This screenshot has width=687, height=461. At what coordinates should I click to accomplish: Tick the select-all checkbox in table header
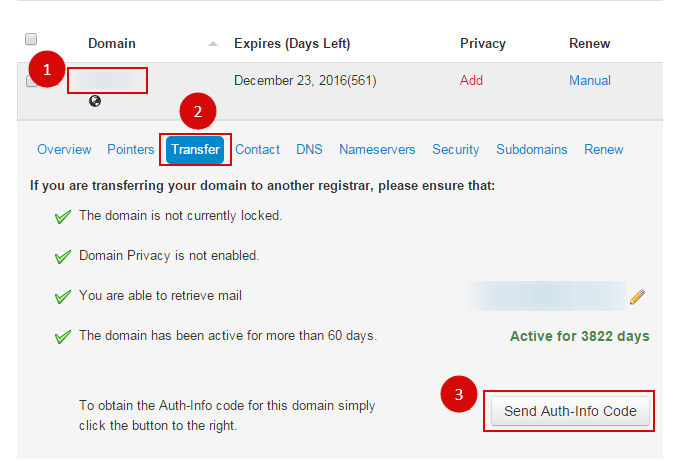click(x=31, y=39)
